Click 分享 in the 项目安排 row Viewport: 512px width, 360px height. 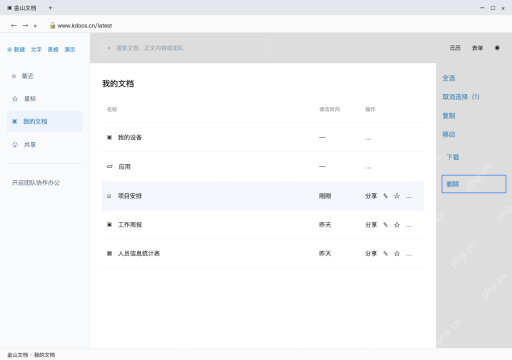[x=371, y=196]
